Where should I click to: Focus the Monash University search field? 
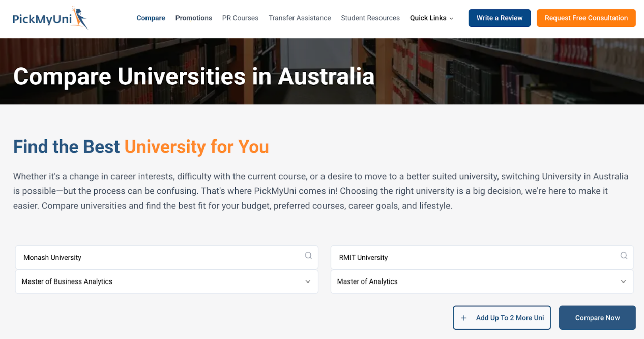[158, 258]
